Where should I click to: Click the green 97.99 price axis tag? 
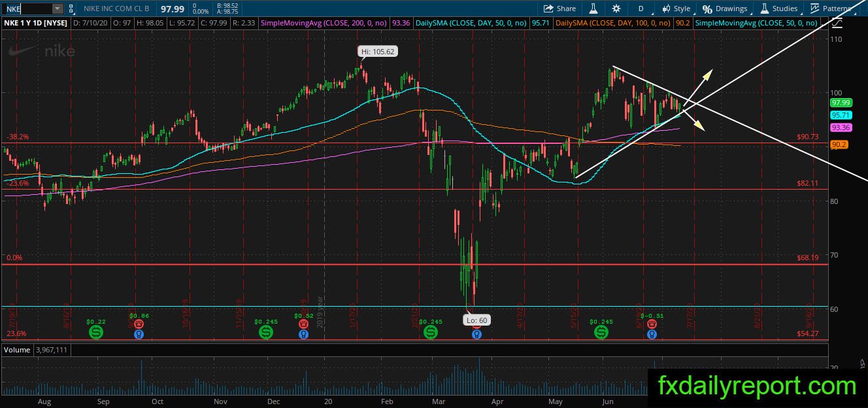[x=840, y=103]
